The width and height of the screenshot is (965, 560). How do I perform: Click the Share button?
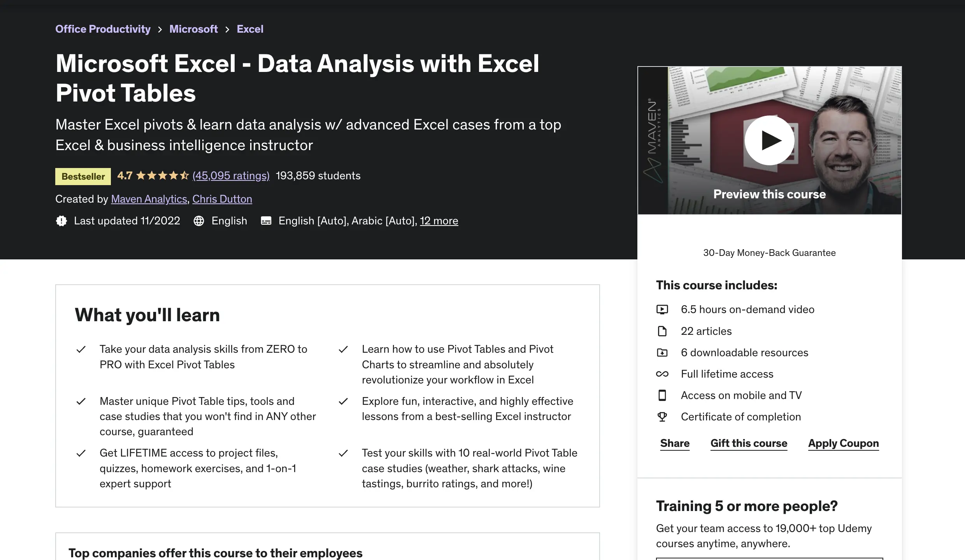click(x=675, y=443)
